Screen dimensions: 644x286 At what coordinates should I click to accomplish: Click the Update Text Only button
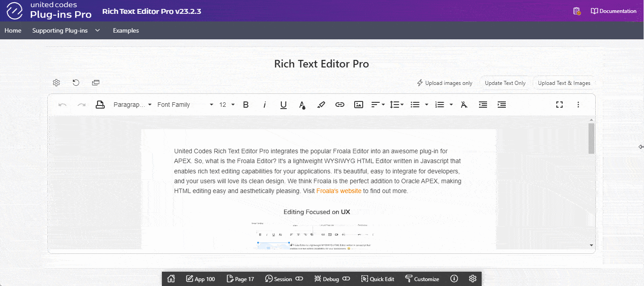tap(505, 83)
